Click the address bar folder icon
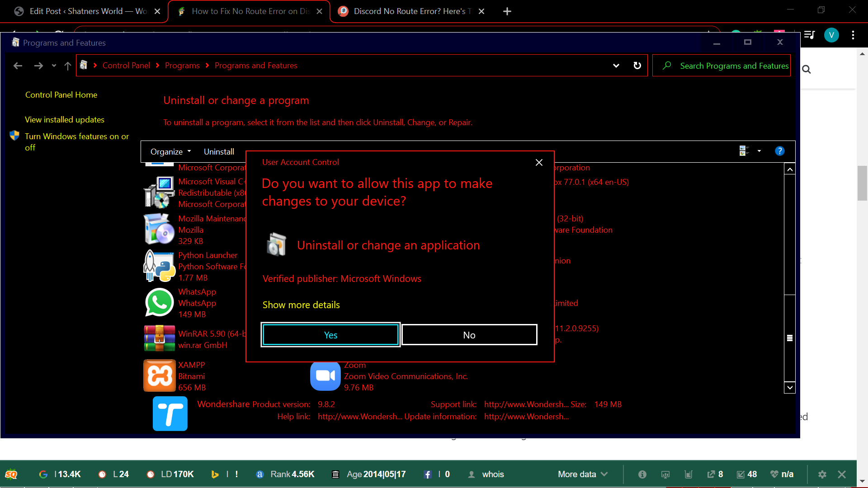 [x=84, y=65]
